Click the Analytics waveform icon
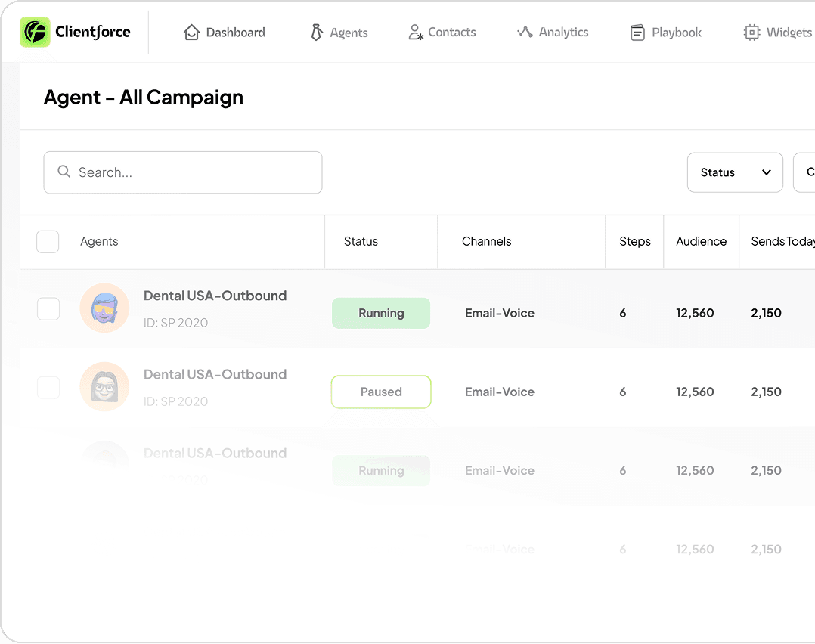 [525, 32]
